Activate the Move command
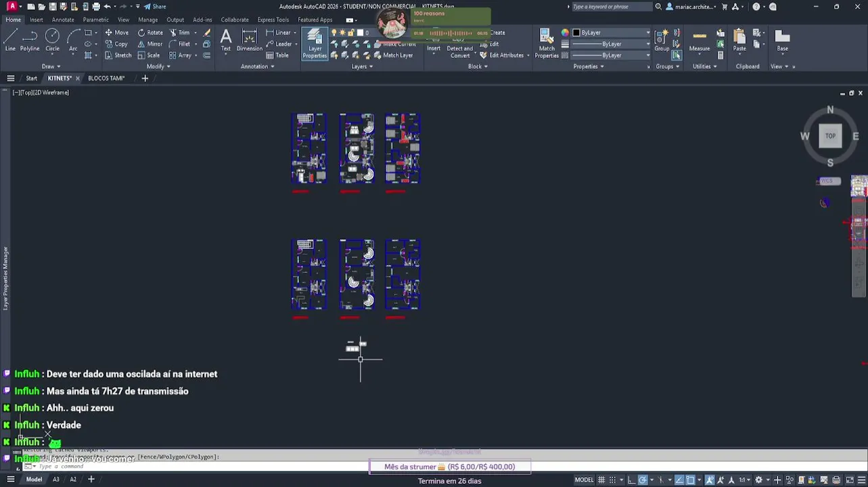Viewport: 868px width, 487px height. click(x=116, y=32)
